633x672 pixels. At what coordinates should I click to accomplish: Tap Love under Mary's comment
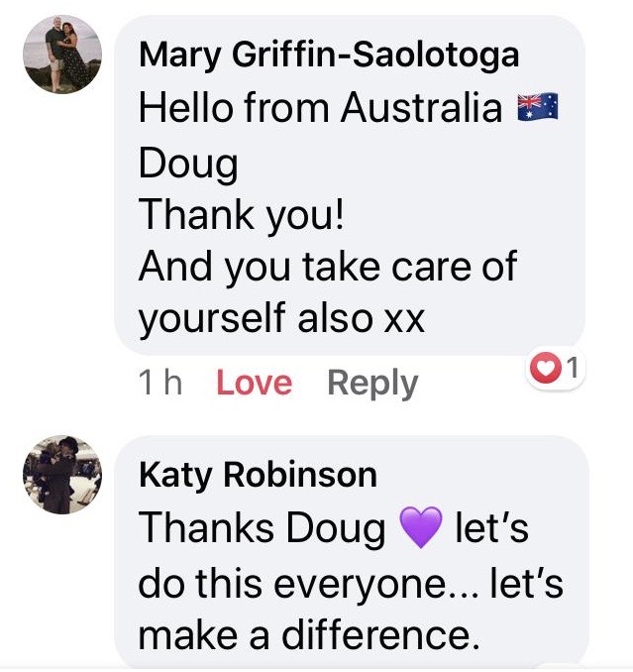[x=255, y=383]
